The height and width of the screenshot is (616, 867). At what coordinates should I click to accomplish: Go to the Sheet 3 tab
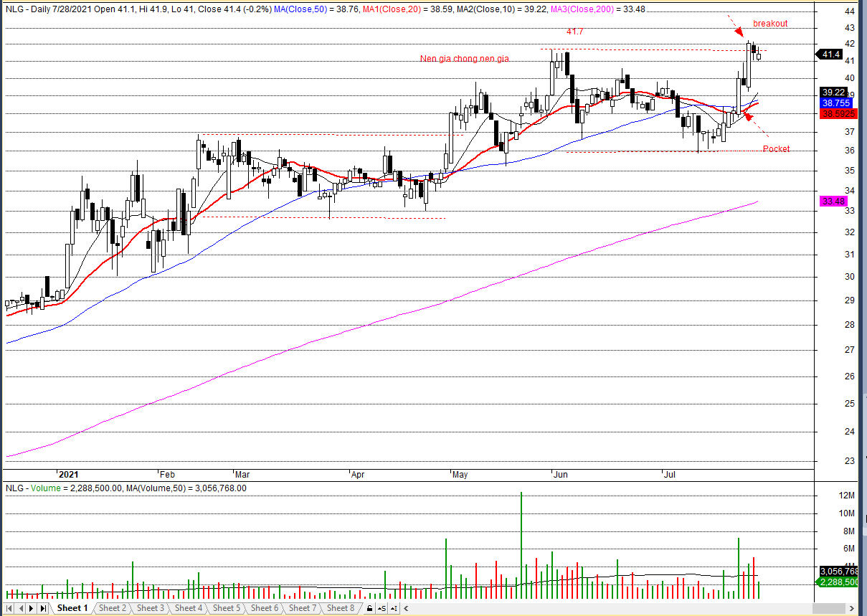point(151,608)
